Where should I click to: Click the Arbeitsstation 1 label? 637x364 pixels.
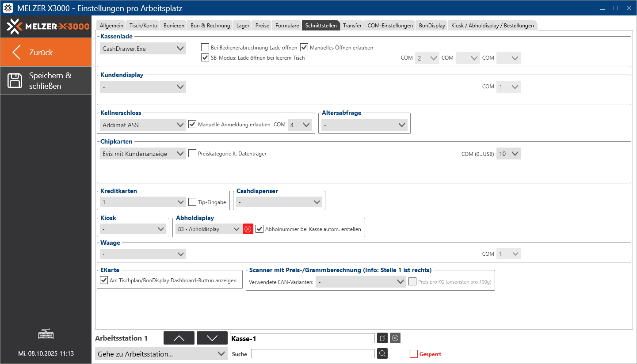(122, 338)
